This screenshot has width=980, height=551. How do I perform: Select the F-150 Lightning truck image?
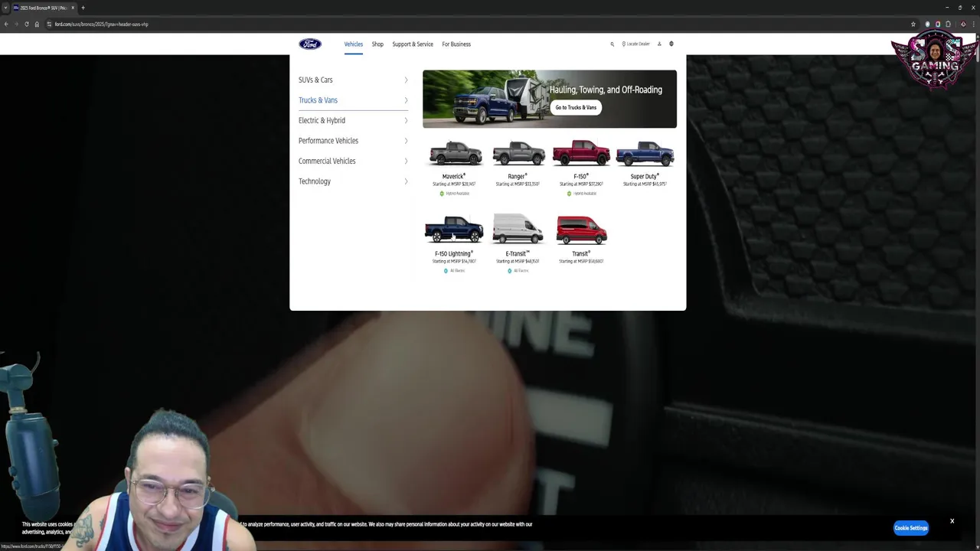454,229
